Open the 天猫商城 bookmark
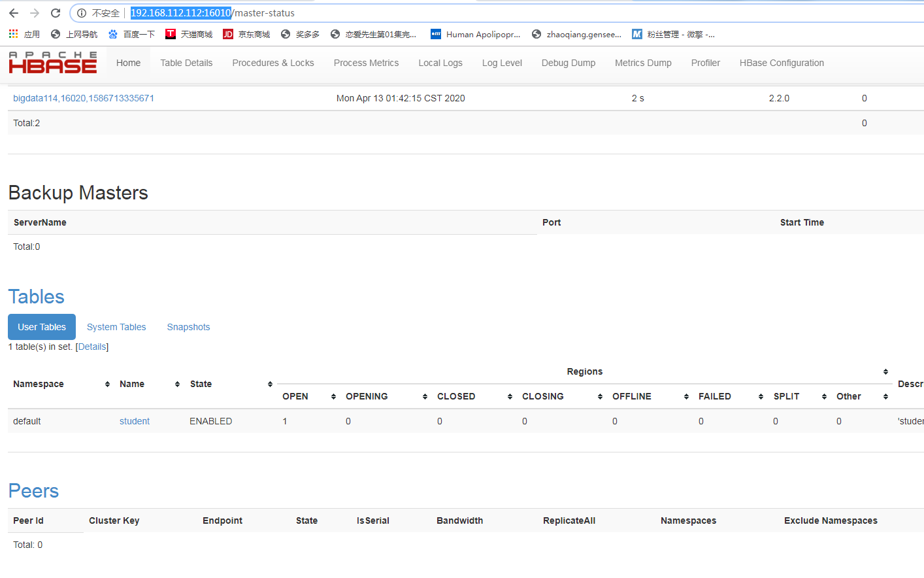The width and height of the screenshot is (924, 578). [x=189, y=34]
